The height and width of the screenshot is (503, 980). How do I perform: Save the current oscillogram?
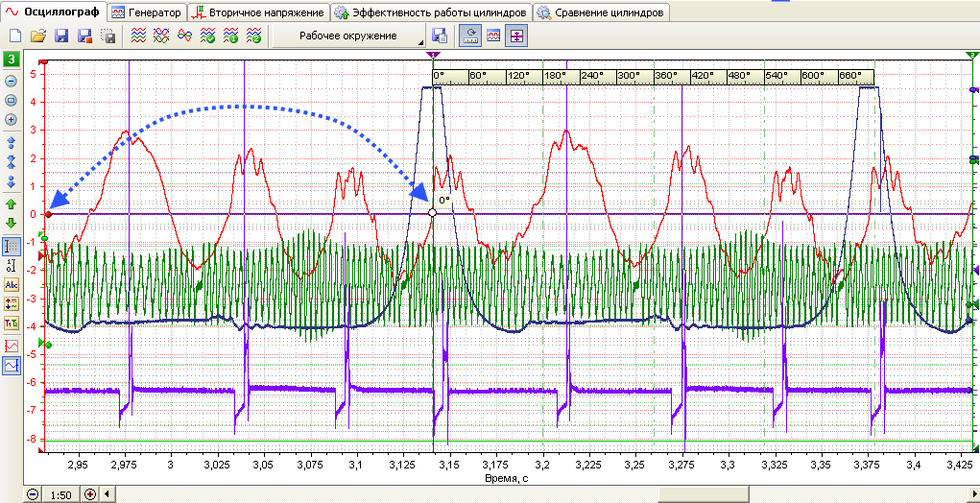tap(61, 36)
